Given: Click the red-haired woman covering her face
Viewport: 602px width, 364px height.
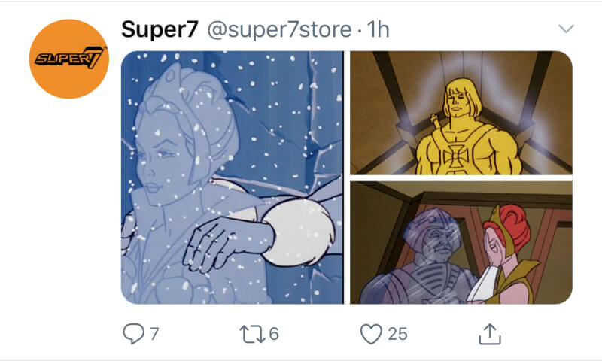Looking at the screenshot, I should [506, 253].
